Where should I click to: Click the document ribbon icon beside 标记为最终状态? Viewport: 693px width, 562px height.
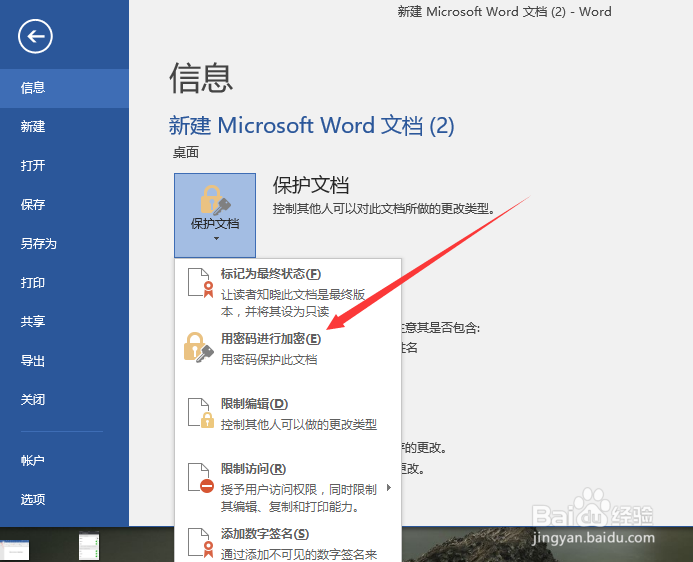(x=201, y=283)
